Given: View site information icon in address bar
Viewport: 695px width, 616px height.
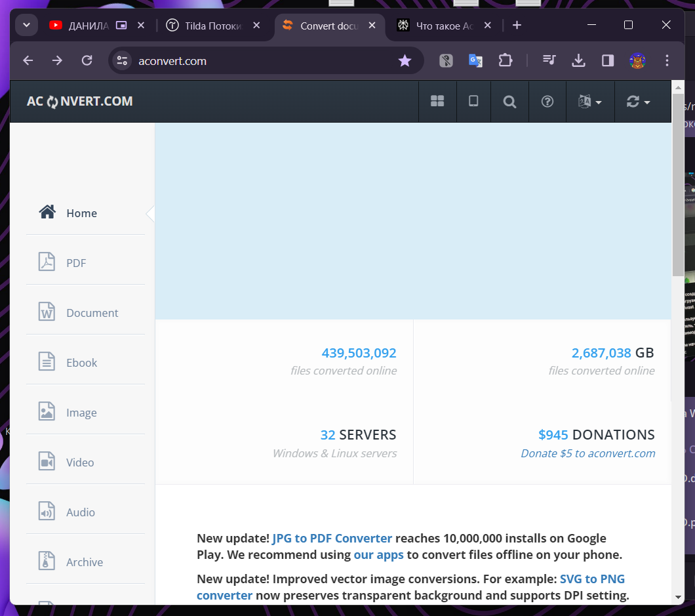Looking at the screenshot, I should 122,61.
